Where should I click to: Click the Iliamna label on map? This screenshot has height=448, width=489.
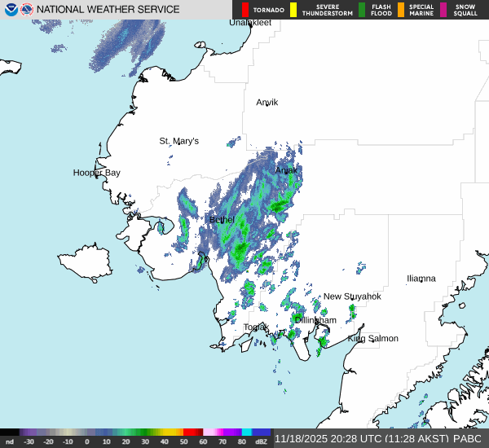point(421,279)
